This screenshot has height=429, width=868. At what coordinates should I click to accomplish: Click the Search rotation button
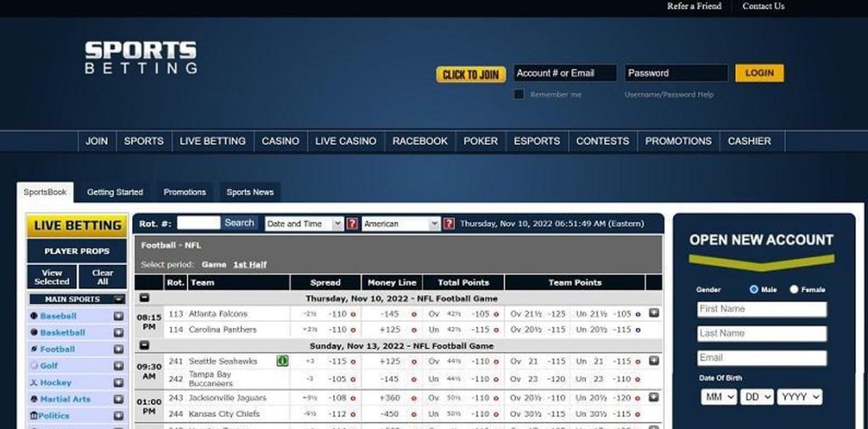click(x=239, y=222)
